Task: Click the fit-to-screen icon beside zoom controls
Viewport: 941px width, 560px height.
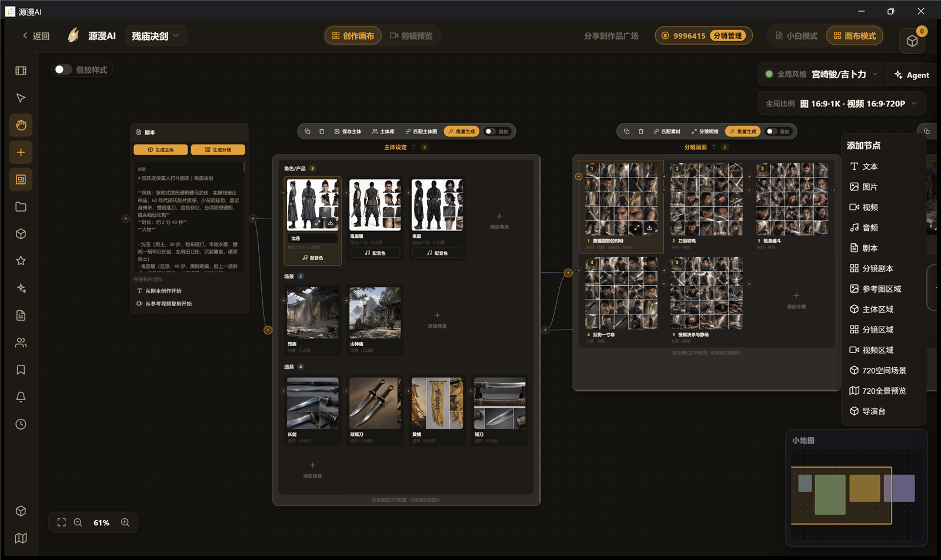Action: [61, 522]
